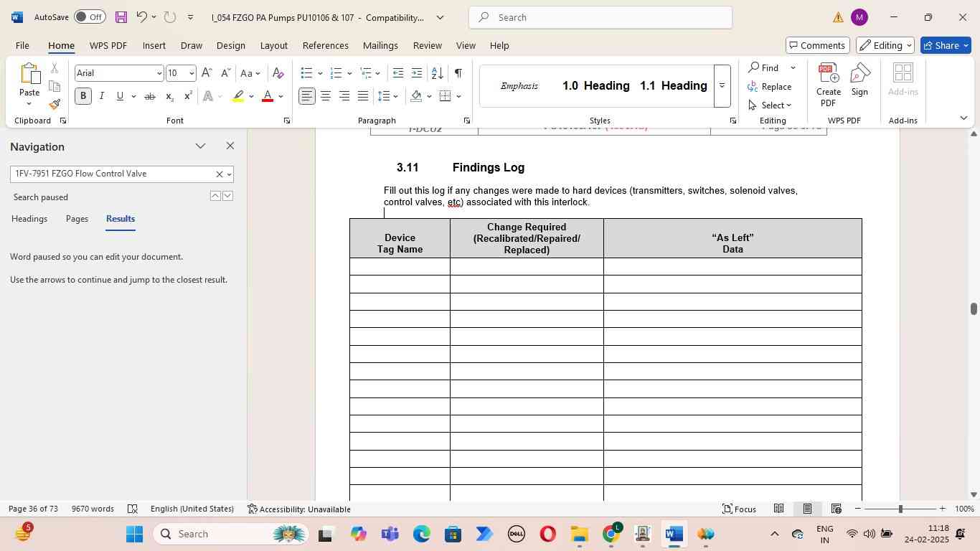This screenshot has width=980, height=551.
Task: Open font name dropdown
Action: coord(159,73)
